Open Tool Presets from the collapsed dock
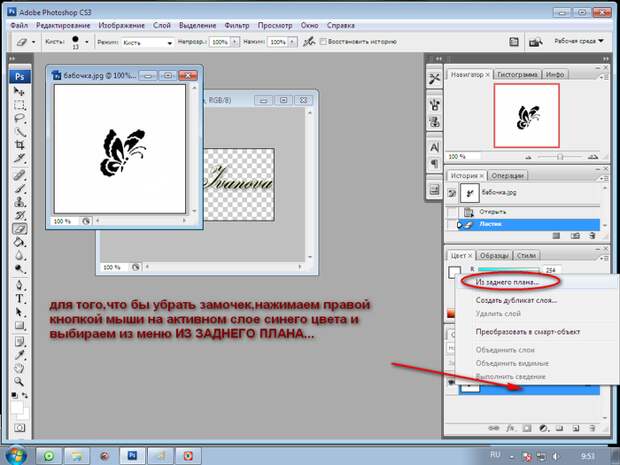The width and height of the screenshot is (620, 465). tap(434, 79)
